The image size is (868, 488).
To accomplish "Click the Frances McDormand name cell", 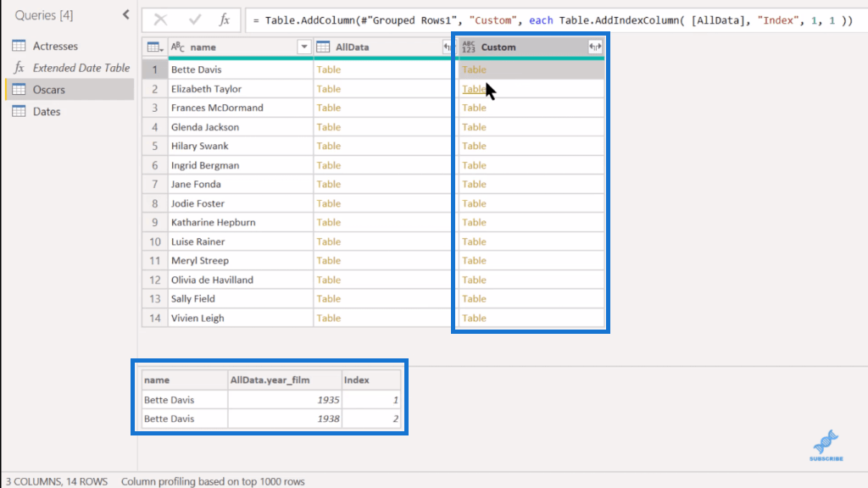I will [241, 108].
